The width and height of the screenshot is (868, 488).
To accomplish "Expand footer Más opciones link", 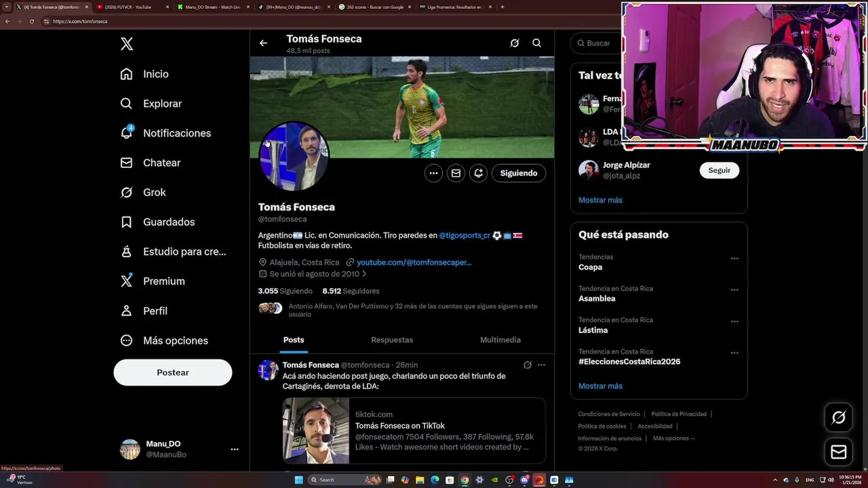I will [x=673, y=439].
